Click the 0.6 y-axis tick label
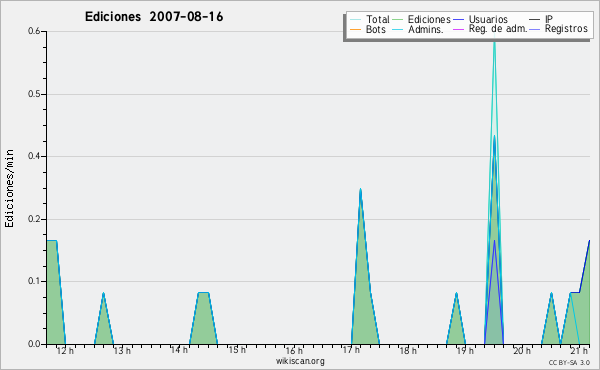 pos(34,31)
